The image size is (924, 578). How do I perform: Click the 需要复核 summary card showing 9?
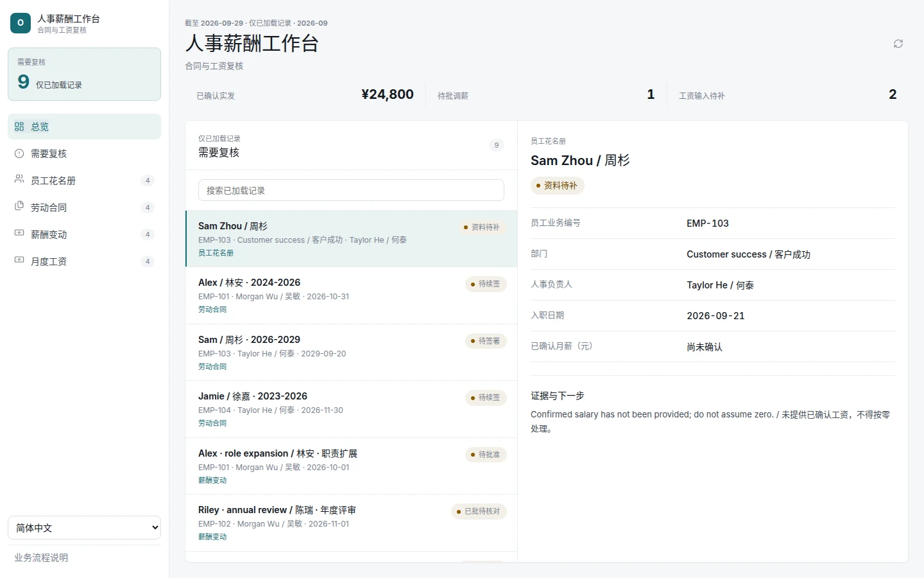pos(84,74)
